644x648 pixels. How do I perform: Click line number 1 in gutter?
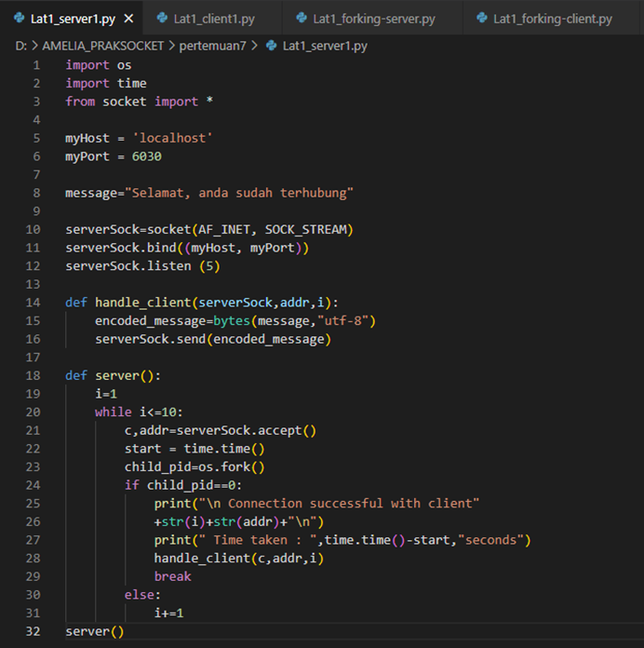36,65
